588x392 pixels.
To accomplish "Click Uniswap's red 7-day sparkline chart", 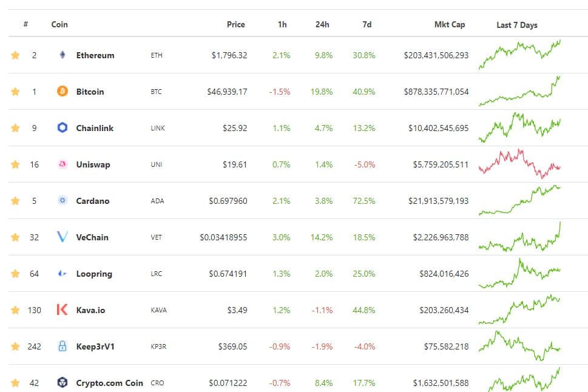I will point(519,164).
